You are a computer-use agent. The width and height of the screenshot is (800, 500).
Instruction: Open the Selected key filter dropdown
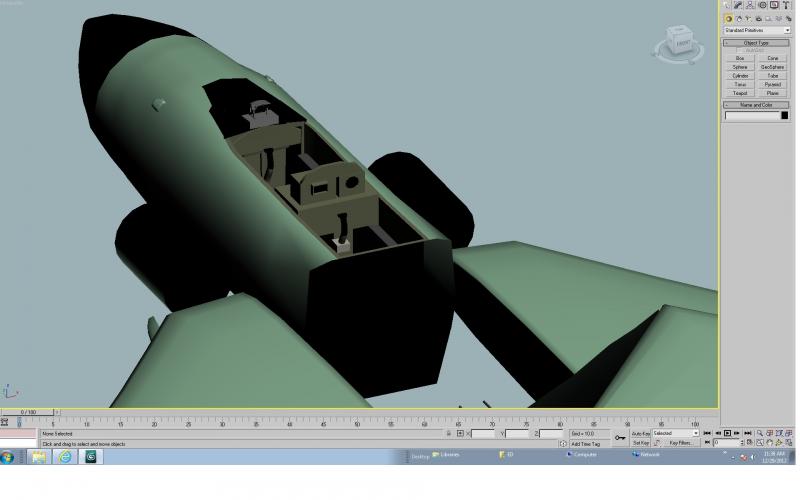point(676,433)
